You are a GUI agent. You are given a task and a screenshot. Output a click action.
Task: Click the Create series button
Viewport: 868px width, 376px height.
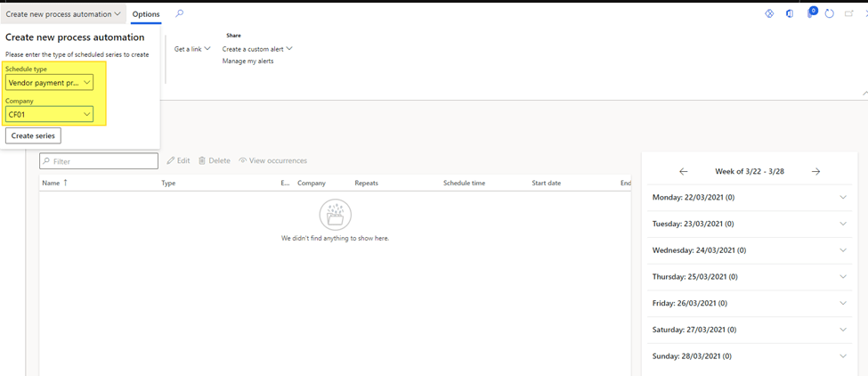pyautogui.click(x=33, y=135)
